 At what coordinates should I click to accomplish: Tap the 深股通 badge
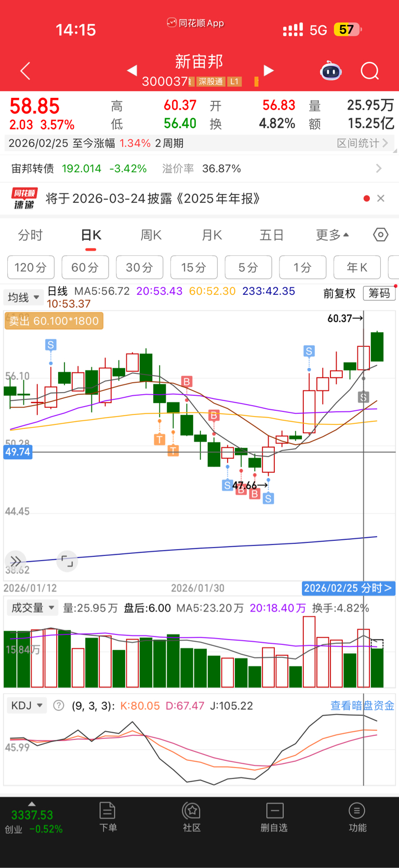(x=211, y=82)
